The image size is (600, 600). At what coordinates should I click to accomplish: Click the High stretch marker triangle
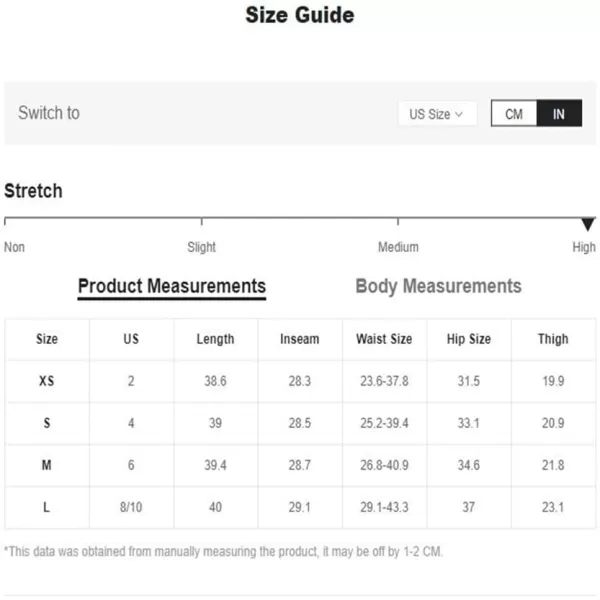coord(588,224)
